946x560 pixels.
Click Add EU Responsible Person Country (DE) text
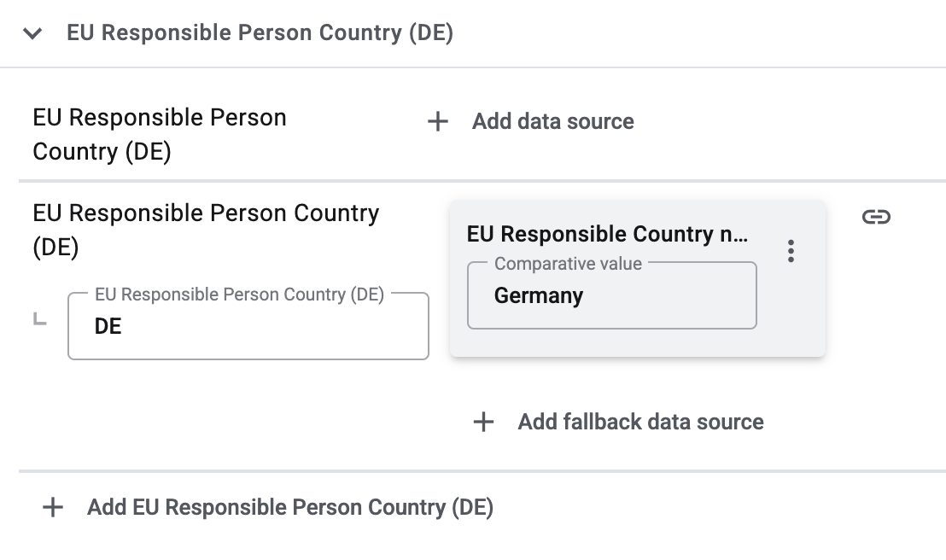(290, 508)
